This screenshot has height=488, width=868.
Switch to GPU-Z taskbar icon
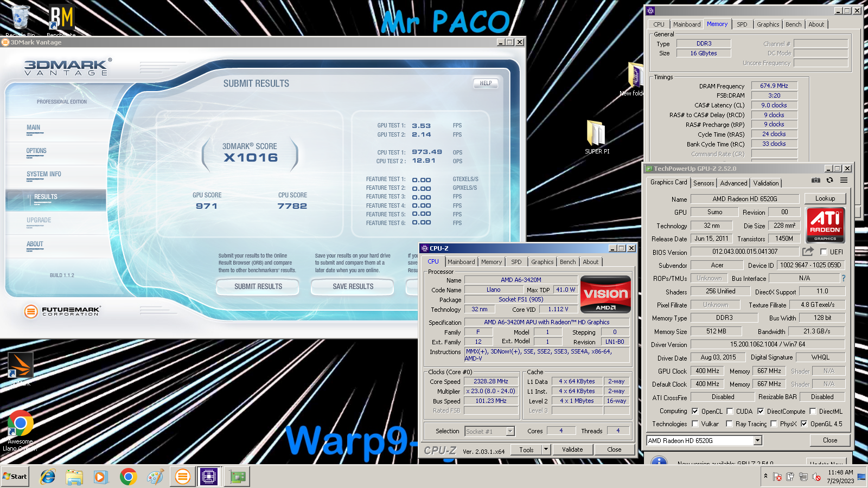tap(237, 477)
